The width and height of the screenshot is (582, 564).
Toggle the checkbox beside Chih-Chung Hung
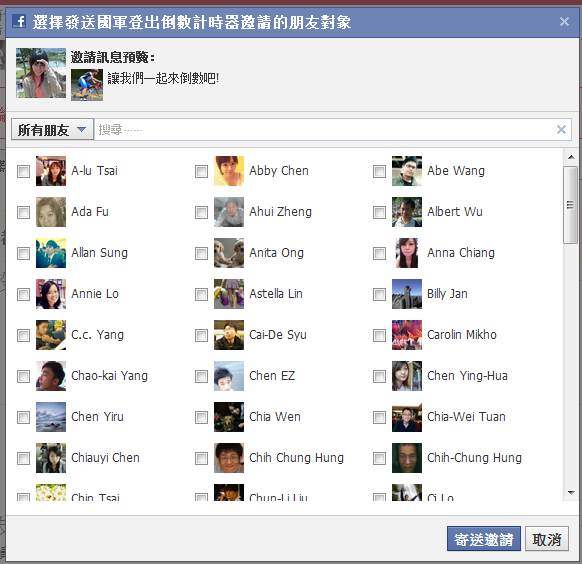pyautogui.click(x=379, y=458)
